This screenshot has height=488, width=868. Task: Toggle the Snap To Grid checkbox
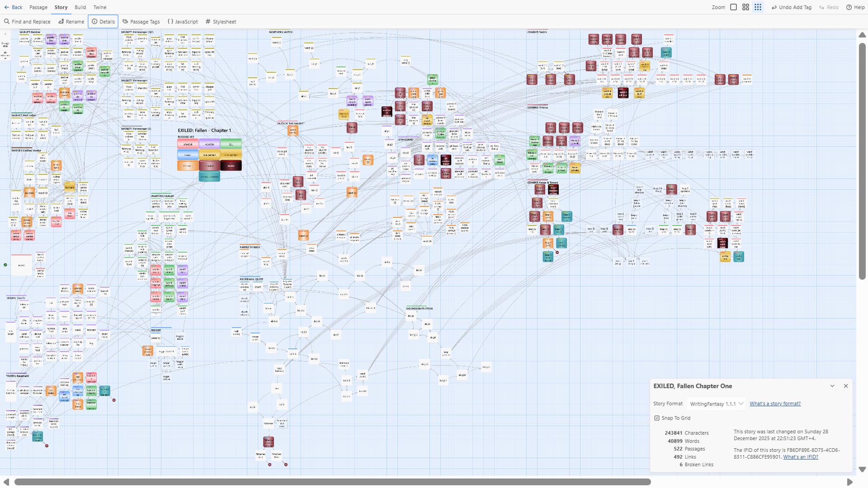click(x=657, y=418)
